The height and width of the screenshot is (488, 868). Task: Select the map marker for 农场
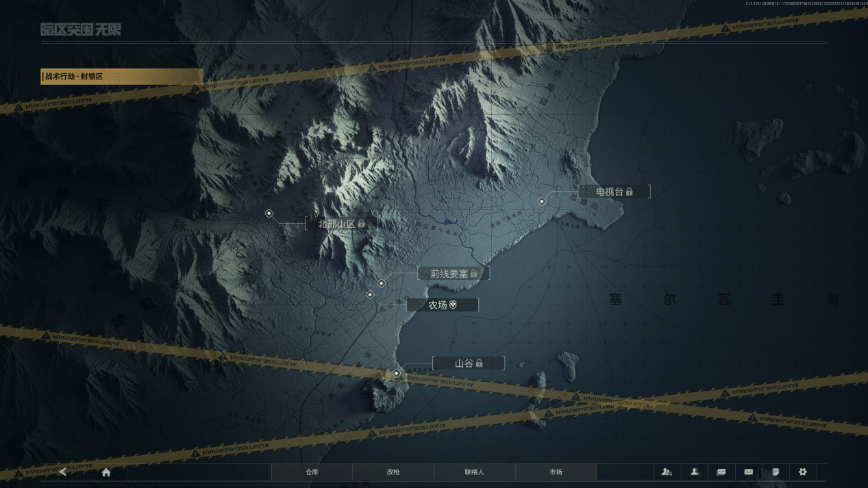(x=370, y=295)
